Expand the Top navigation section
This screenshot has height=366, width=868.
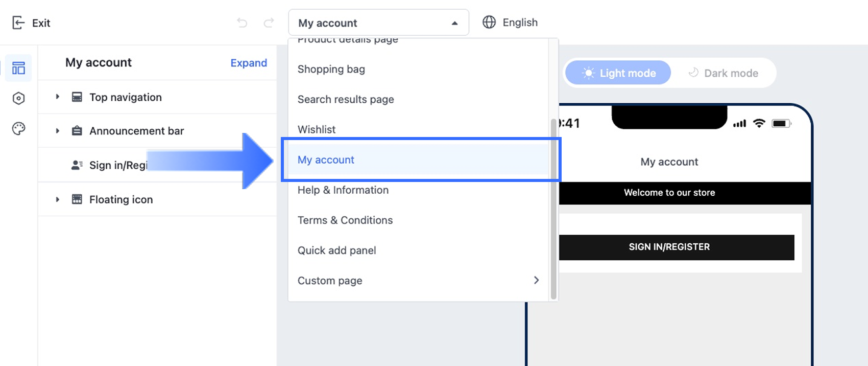pyautogui.click(x=58, y=97)
